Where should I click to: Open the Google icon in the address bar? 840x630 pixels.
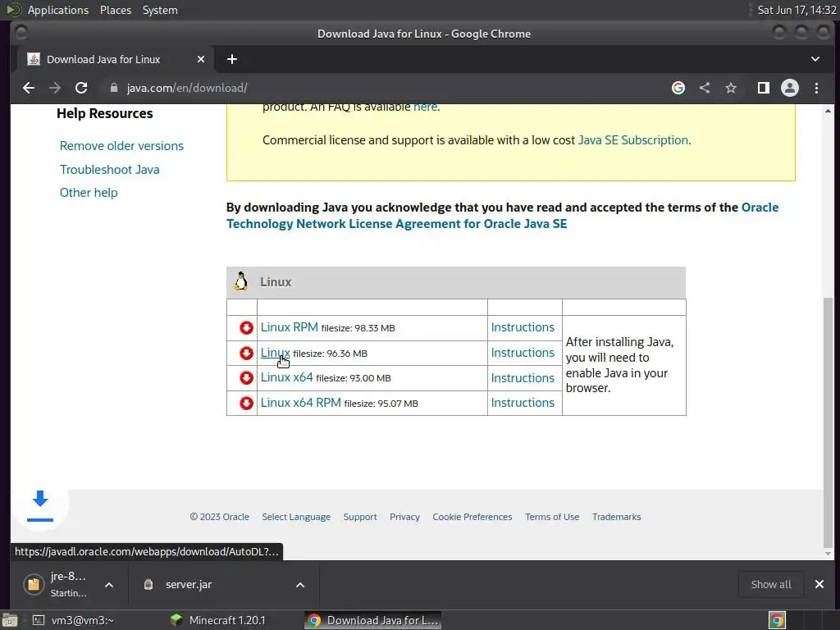pos(678,88)
